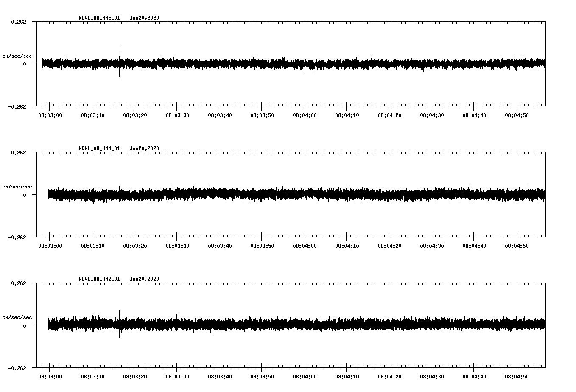Viewport: 576px width, 392px height.
Task: Click the NQWL_MB_HNN_01 channel title
Action: coord(99,148)
